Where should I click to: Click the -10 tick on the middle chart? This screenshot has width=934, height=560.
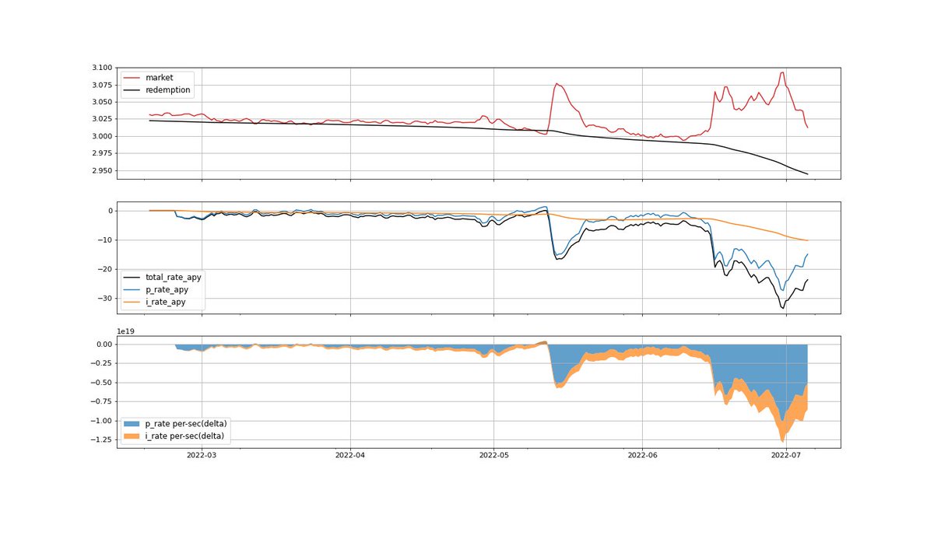[104, 240]
